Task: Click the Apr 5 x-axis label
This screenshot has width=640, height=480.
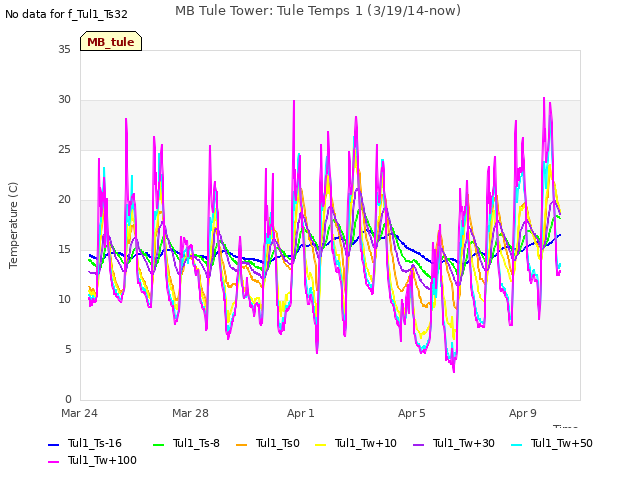Action: click(411, 413)
